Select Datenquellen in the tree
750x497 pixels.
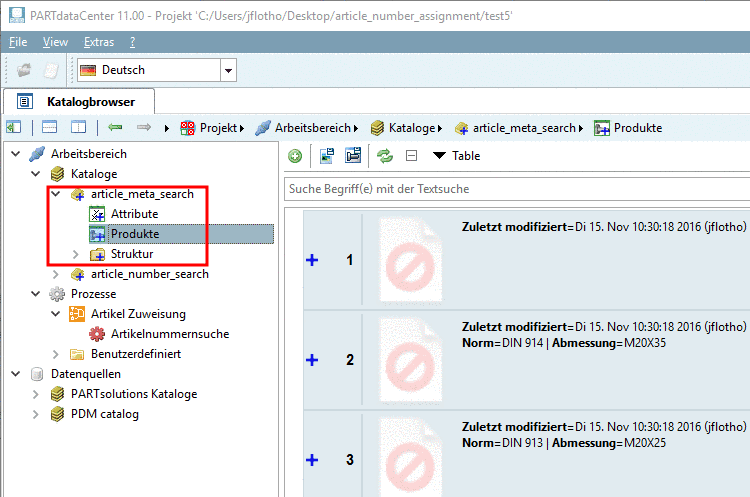click(86, 374)
